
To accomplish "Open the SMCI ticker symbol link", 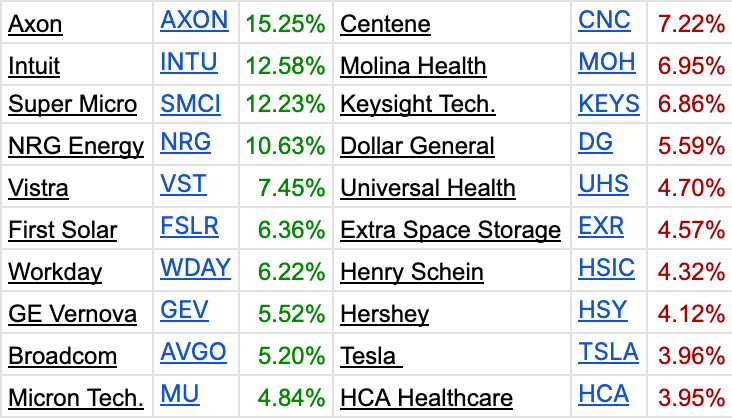I will pos(190,104).
